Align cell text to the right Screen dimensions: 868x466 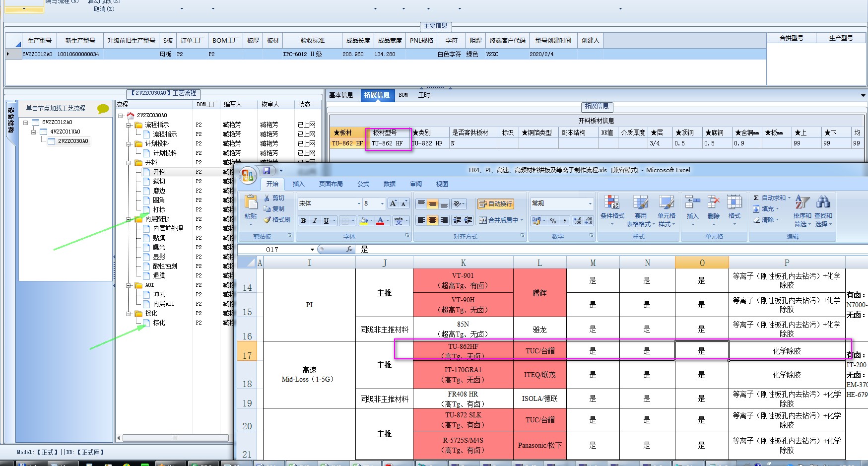point(444,220)
